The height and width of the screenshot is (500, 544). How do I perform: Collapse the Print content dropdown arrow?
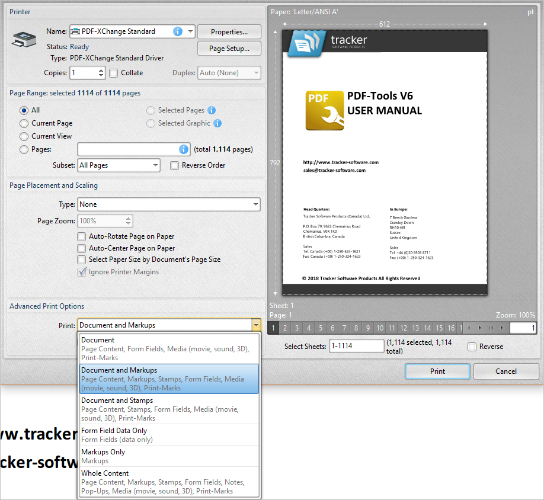pyautogui.click(x=256, y=325)
